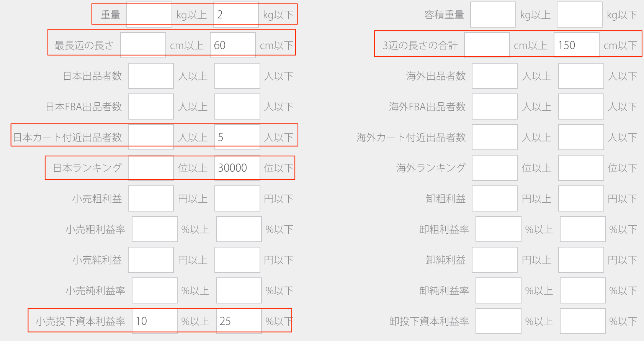Click the 日本FBA出品者数 人以下 field
This screenshot has height=341, width=644.
tap(237, 107)
